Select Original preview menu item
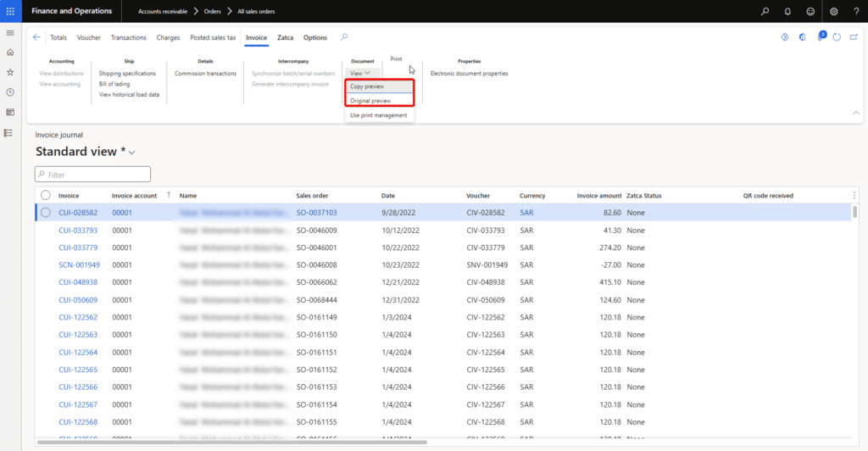Viewport: 868px width, 451px height. pos(379,101)
